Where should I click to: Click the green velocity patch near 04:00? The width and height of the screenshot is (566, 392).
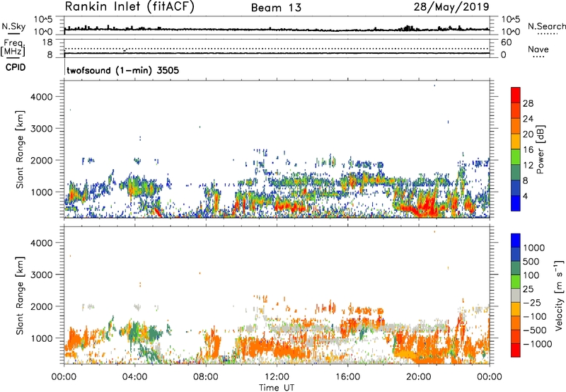[135, 331]
